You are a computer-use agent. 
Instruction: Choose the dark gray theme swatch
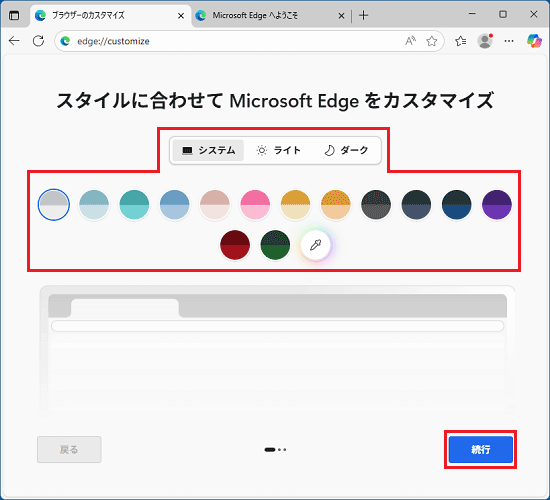(376, 205)
